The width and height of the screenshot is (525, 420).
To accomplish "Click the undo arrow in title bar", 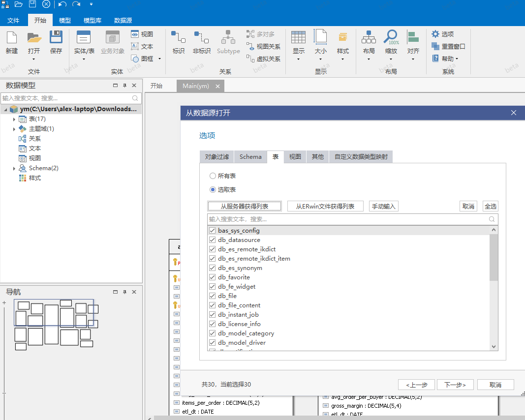I will point(62,4).
